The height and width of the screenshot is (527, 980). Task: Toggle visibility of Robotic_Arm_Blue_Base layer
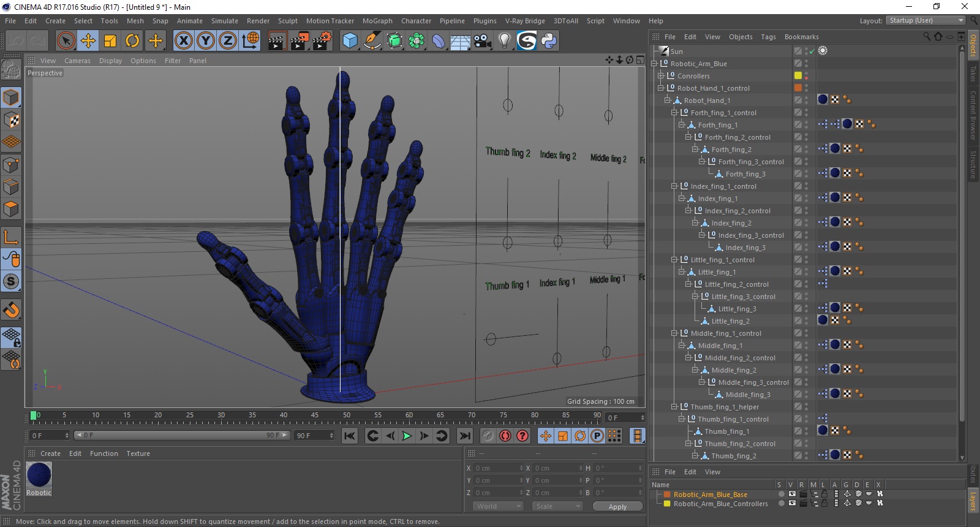pos(792,494)
